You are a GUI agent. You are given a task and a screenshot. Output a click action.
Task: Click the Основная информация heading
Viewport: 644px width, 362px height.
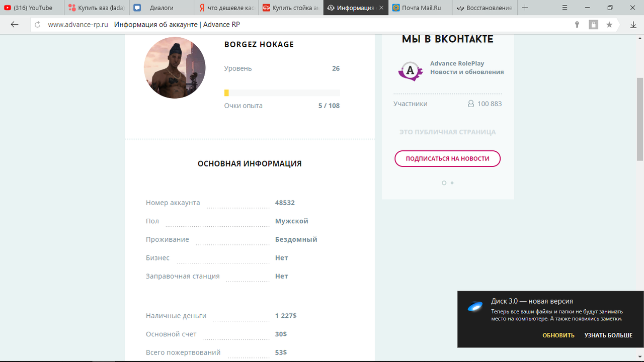(x=250, y=163)
